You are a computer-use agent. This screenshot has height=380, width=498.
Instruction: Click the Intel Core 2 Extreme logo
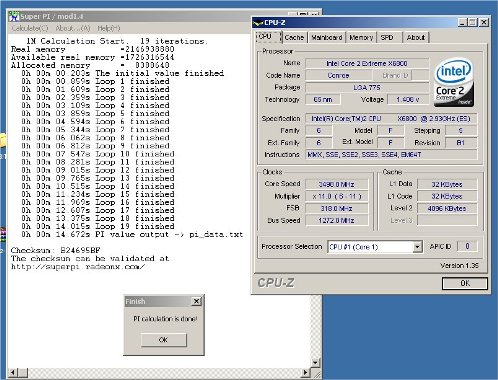pyautogui.click(x=454, y=83)
